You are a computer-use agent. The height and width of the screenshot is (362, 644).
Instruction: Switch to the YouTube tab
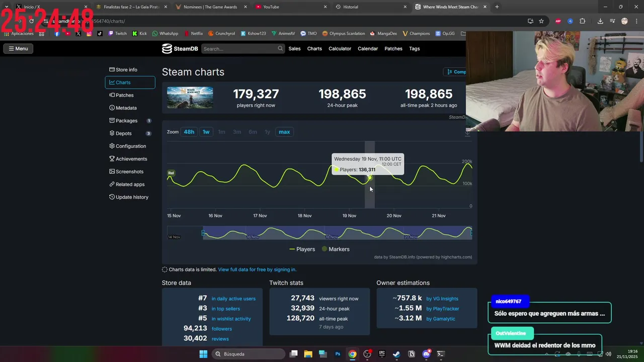291,7
